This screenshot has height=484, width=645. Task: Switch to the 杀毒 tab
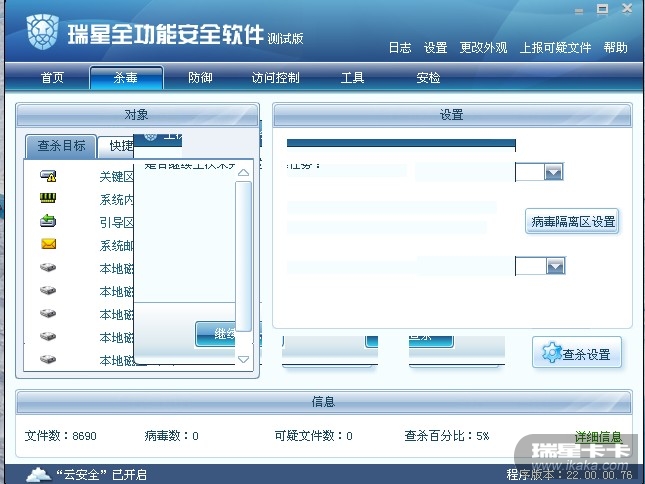tap(126, 77)
